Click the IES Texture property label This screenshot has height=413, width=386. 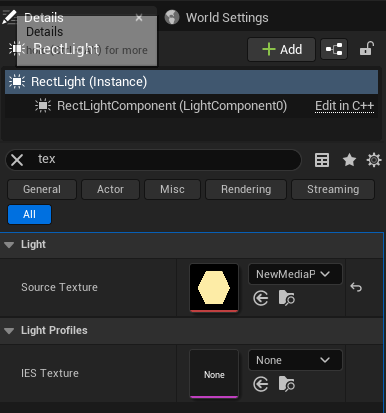[x=50, y=373]
